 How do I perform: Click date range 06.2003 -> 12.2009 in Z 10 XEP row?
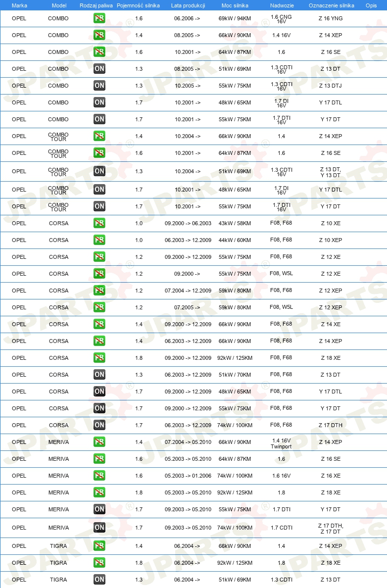click(x=188, y=241)
